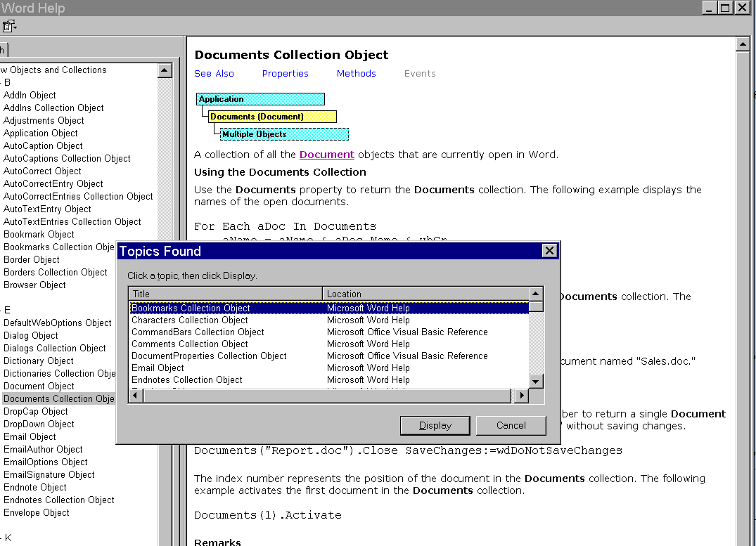Click the Application box in hierarchy diagram

coord(260,99)
